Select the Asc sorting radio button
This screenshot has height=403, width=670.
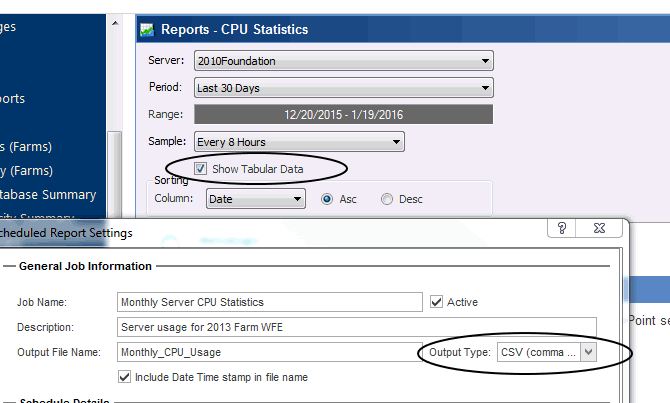click(327, 199)
